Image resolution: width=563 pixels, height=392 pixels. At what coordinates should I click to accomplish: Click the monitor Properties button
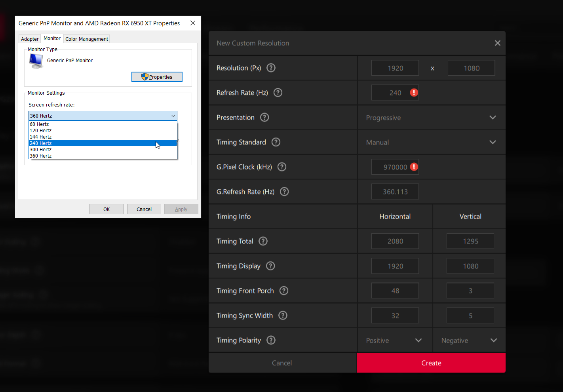pos(157,77)
